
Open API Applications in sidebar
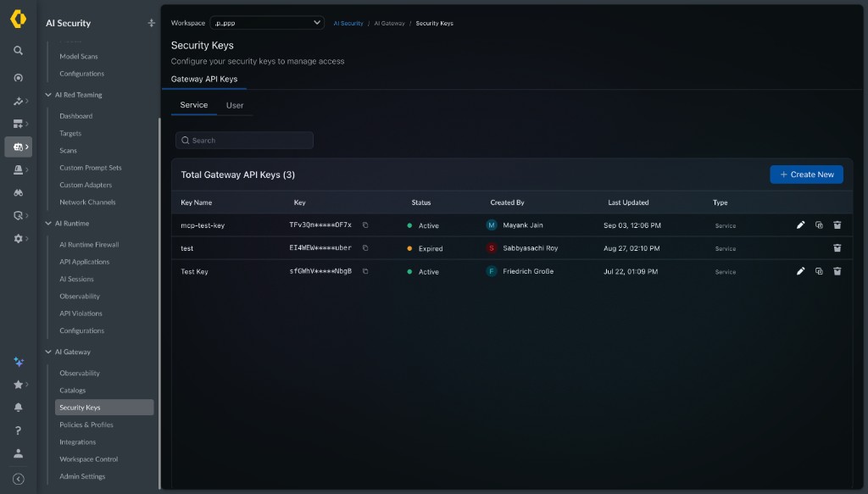point(84,262)
